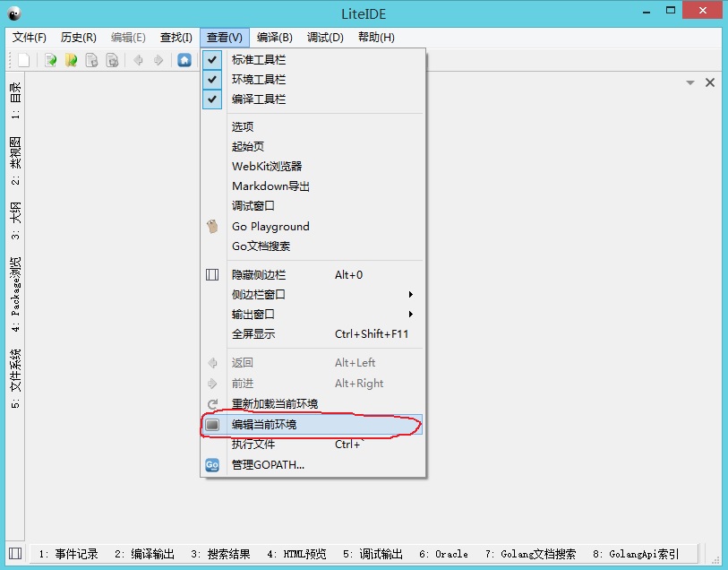Screen dimensions: 728x570
Task: Click the blue home toolbar icon
Action: click(x=184, y=60)
